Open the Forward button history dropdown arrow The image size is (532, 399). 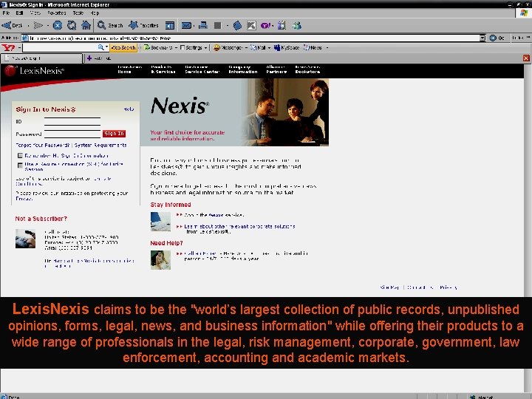tap(48, 25)
